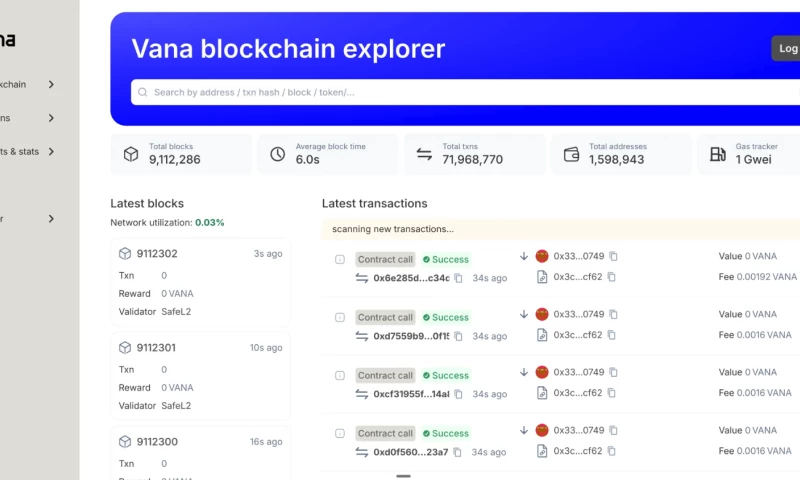Click the cube icon of block 9112300

(125, 442)
